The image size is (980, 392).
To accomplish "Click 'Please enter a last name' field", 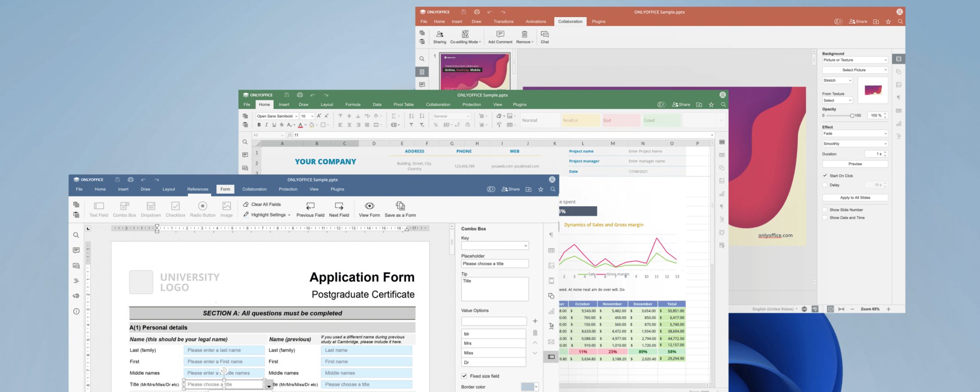I will 224,350.
